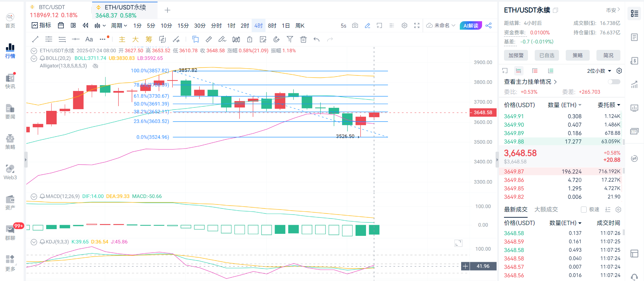
Task: Open order book settings hexagon icon
Action: click(619, 71)
